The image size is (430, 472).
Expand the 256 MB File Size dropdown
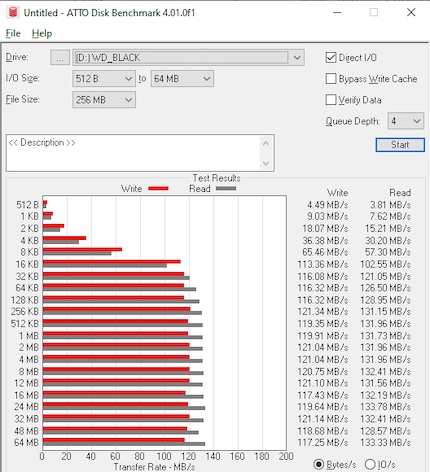104,100
